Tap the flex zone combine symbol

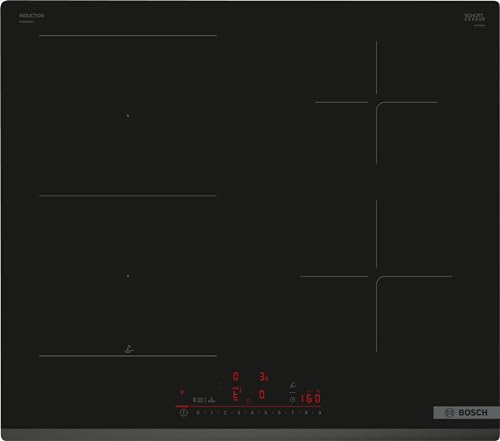click(x=198, y=400)
